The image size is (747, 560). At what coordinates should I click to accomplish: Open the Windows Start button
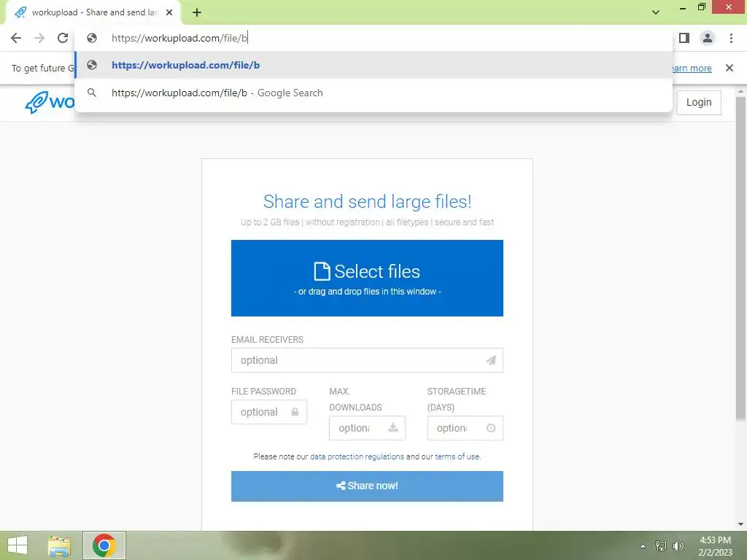point(18,545)
